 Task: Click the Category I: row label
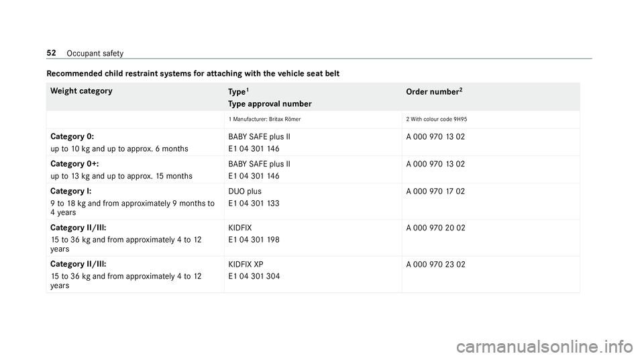point(71,191)
